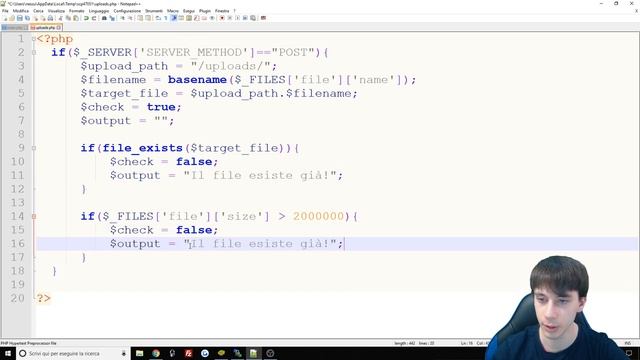
Task: Click the Save toolbar icon
Action: 20,18
